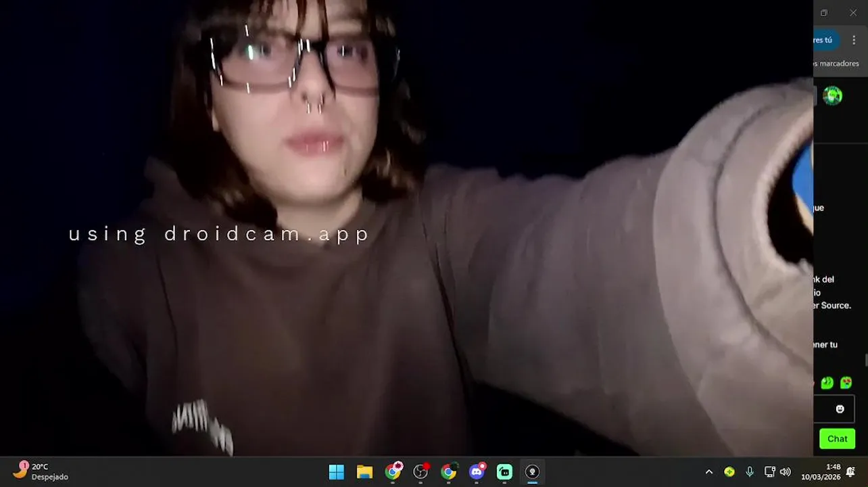This screenshot has width=868, height=487.
Task: Click the chat panel scrollbar
Action: point(866,361)
